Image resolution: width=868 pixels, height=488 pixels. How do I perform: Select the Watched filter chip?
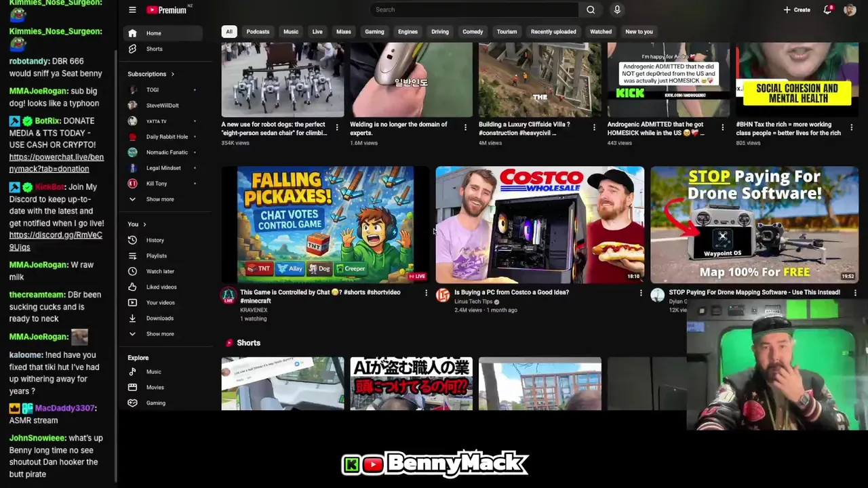(x=601, y=32)
